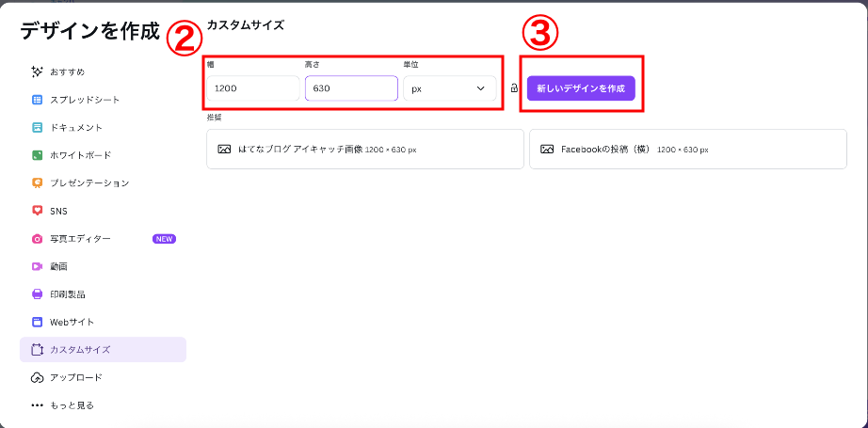Click the プレゼンテーション icon
Image resolution: width=868 pixels, height=428 pixels.
[38, 182]
